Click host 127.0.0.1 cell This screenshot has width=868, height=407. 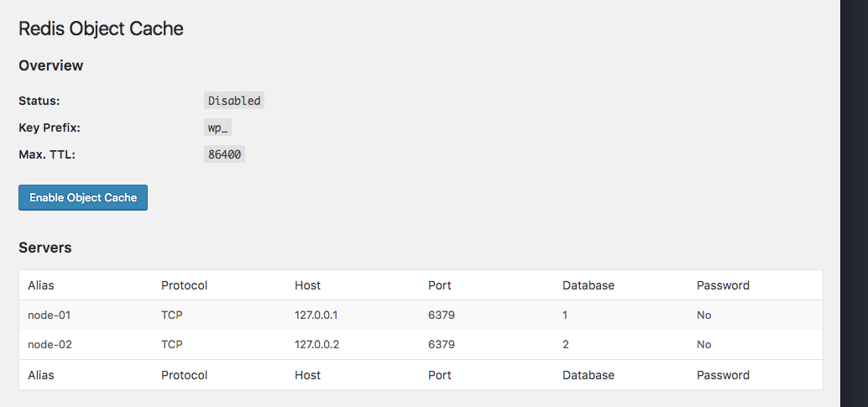pos(316,315)
